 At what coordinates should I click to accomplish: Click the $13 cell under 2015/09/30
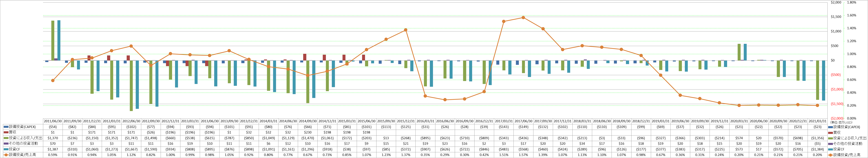click(x=386, y=138)
